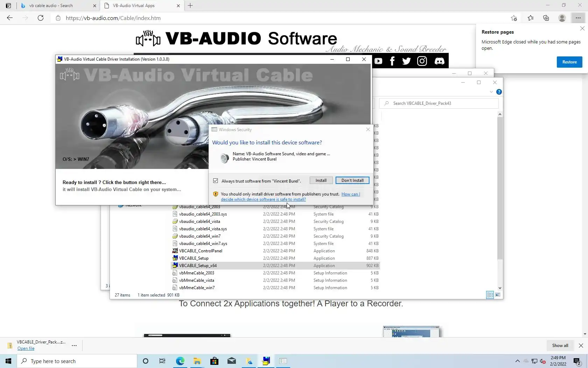Open the Edge profile menu

point(562,18)
